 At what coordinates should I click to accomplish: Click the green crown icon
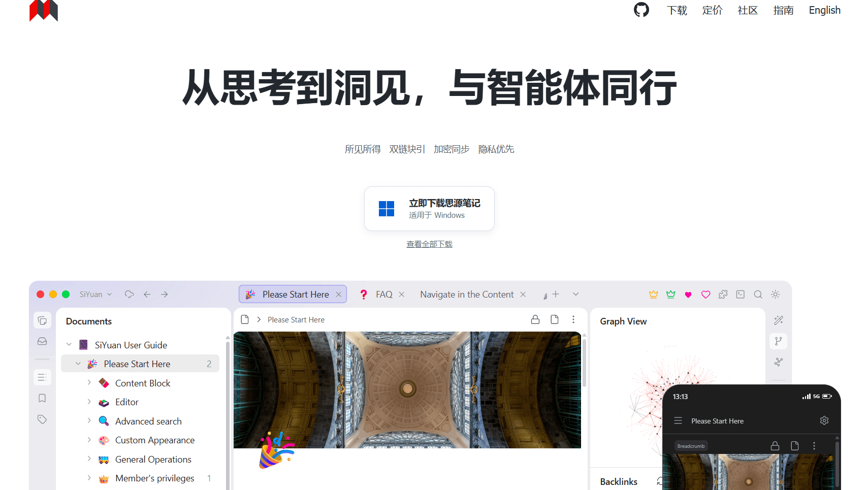[x=671, y=295]
